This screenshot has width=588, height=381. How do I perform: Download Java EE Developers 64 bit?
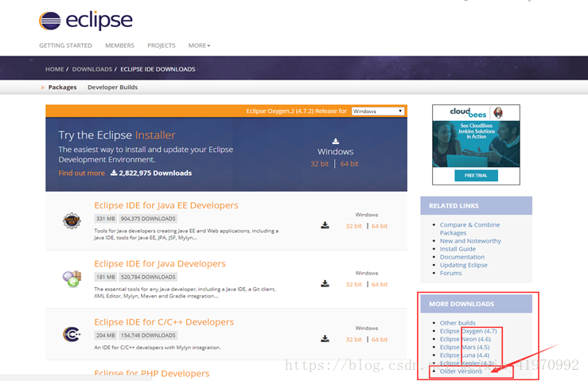point(380,226)
